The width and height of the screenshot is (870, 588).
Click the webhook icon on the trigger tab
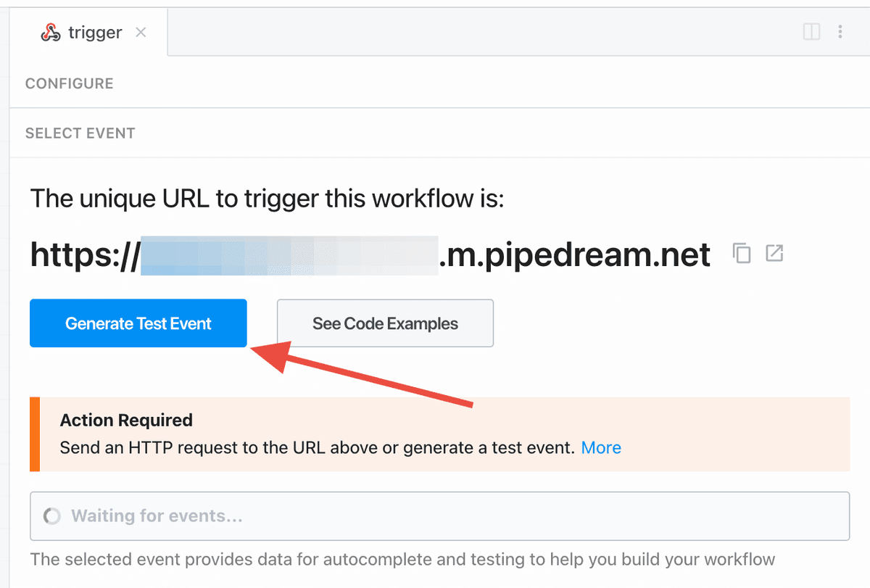point(51,33)
